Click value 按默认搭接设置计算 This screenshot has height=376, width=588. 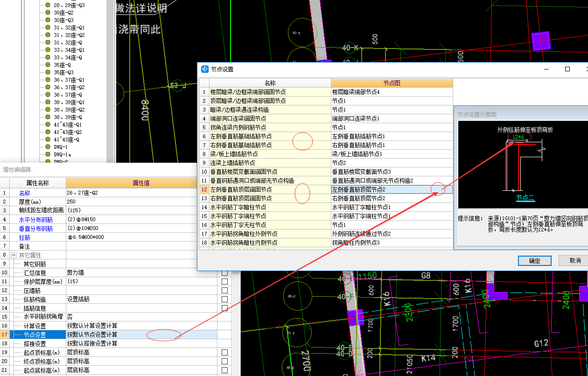point(92,343)
